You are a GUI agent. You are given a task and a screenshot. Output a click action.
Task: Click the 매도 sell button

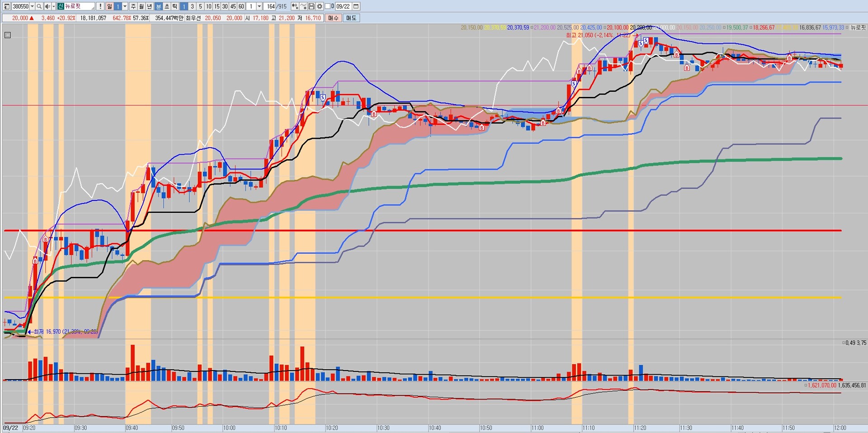click(x=351, y=18)
